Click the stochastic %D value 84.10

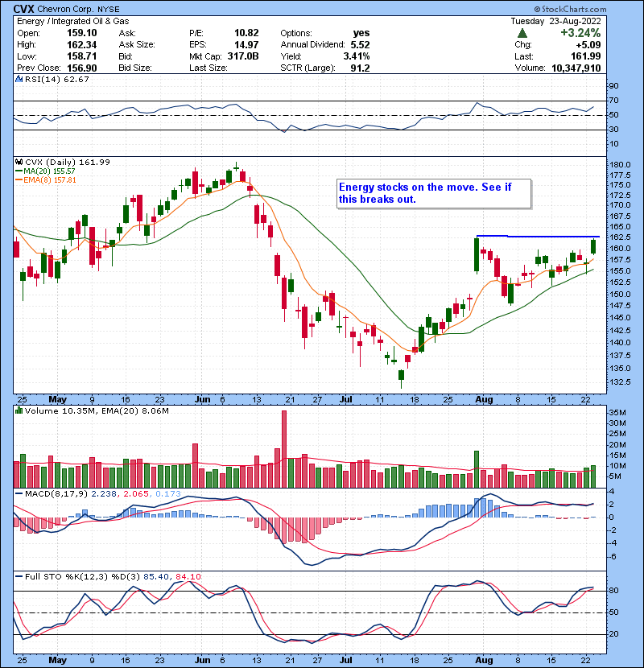188,576
